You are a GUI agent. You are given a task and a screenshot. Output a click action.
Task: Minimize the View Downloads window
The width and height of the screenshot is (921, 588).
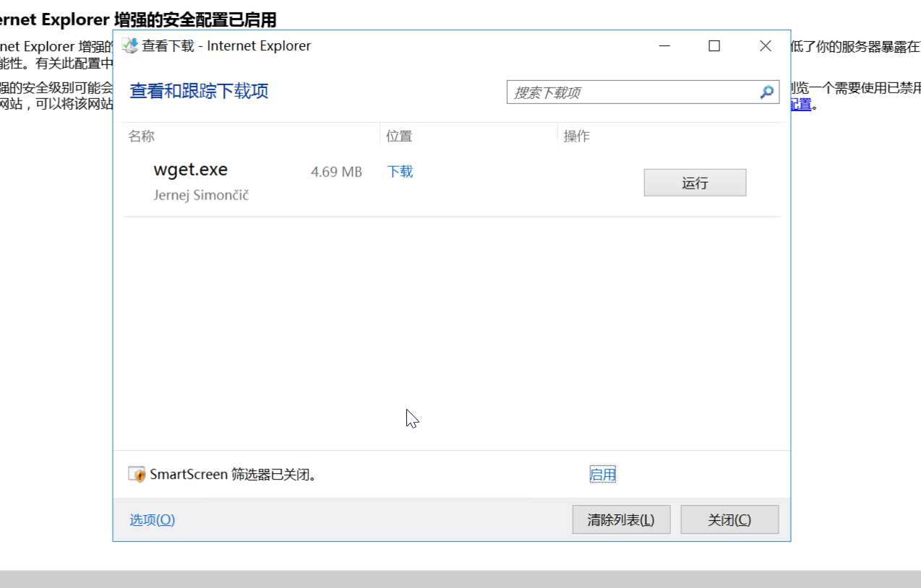point(665,46)
